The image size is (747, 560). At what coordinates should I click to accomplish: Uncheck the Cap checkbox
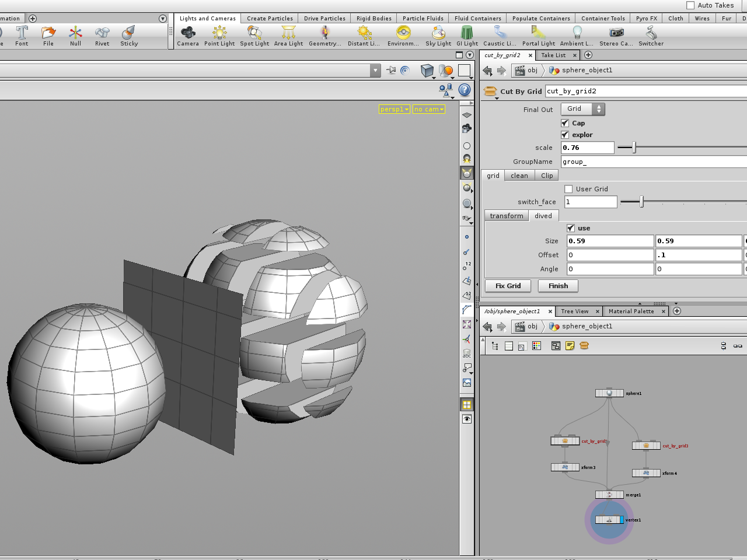pyautogui.click(x=565, y=123)
